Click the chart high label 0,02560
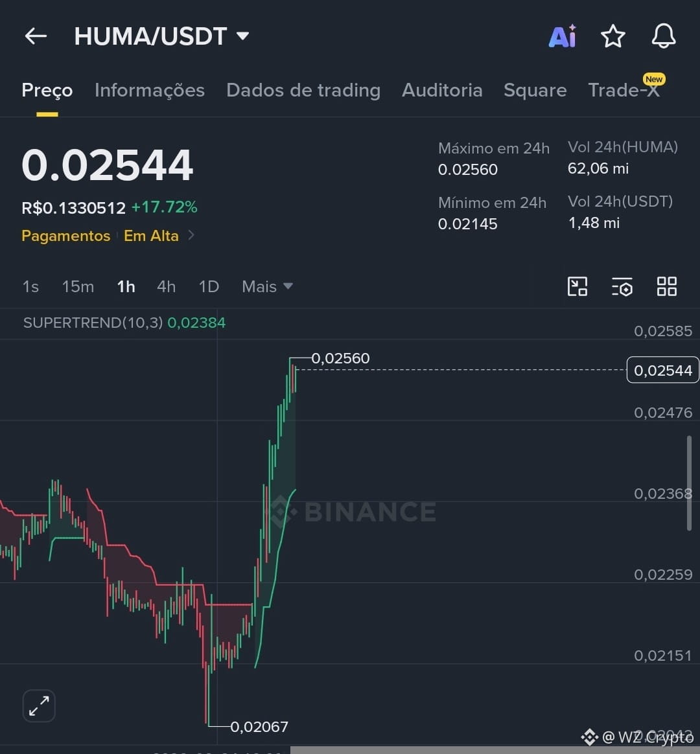Image resolution: width=700 pixels, height=754 pixels. click(x=341, y=358)
